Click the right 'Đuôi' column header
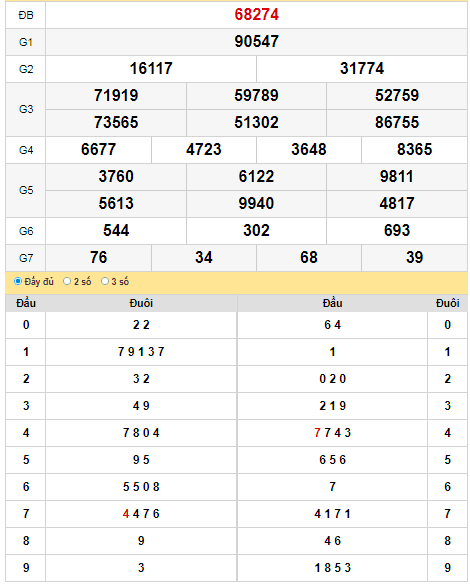The image size is (470, 584). (447, 303)
